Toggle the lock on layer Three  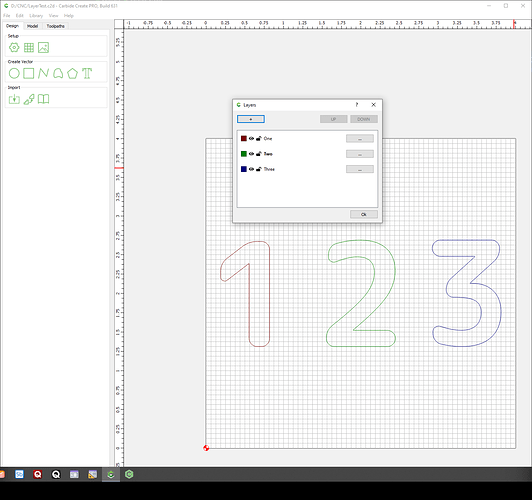(x=259, y=169)
